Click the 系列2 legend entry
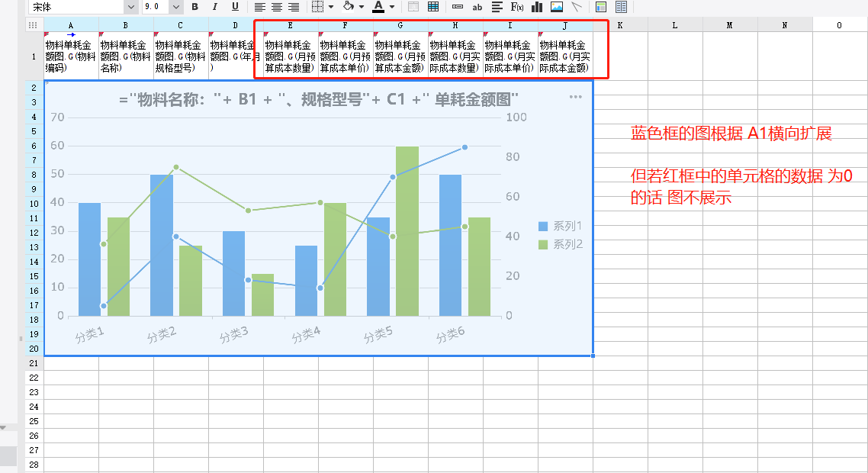Image resolution: width=868 pixels, height=473 pixels. [560, 244]
